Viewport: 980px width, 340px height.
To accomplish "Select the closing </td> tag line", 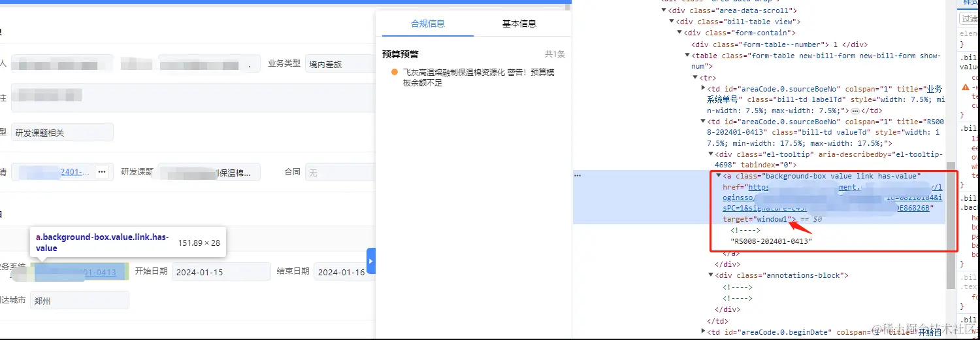I will (x=718, y=320).
